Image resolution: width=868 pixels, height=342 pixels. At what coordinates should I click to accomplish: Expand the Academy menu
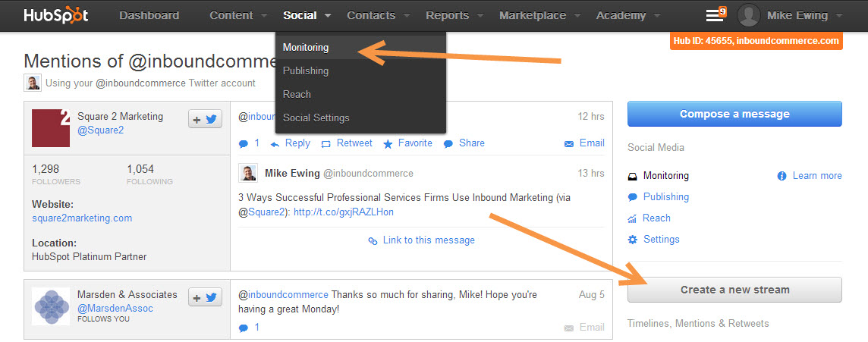point(627,15)
